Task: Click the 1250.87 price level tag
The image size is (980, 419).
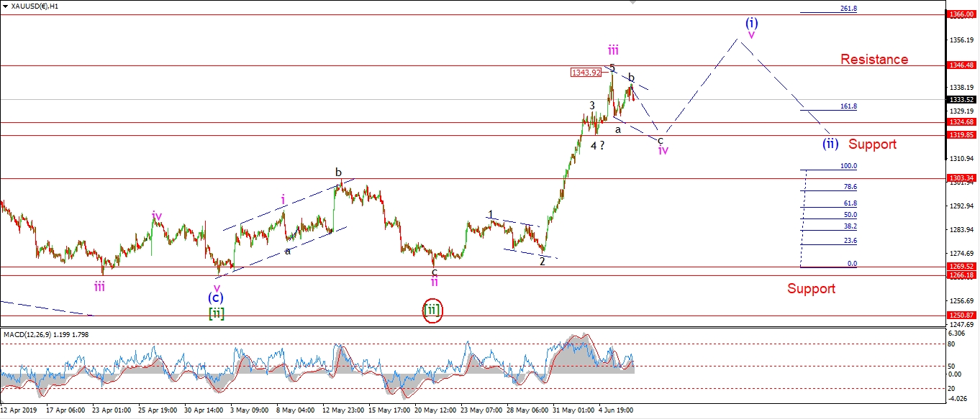Action: (961, 316)
